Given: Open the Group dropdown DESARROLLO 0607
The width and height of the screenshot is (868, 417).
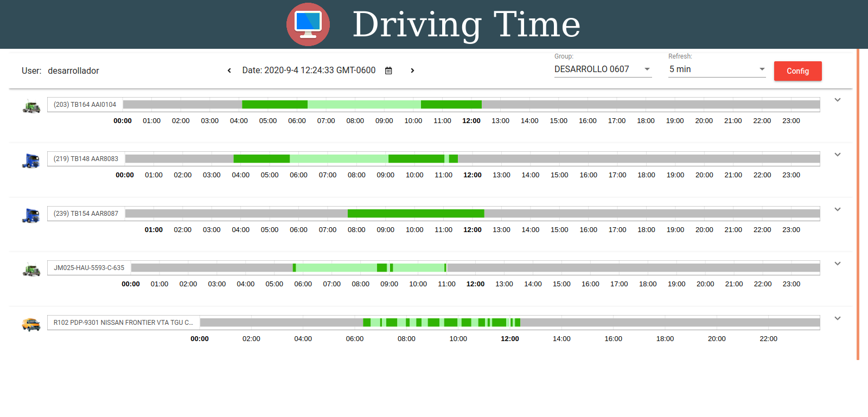Looking at the screenshot, I should coord(603,69).
